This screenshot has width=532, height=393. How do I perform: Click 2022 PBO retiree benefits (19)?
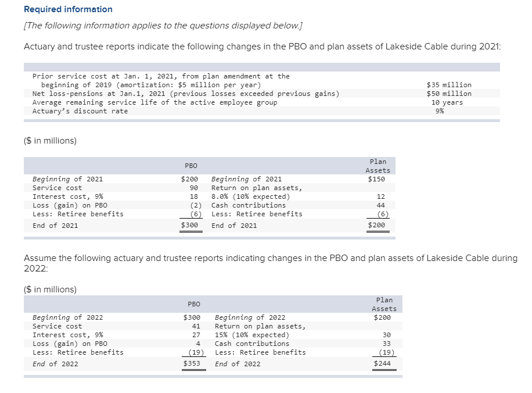196,352
